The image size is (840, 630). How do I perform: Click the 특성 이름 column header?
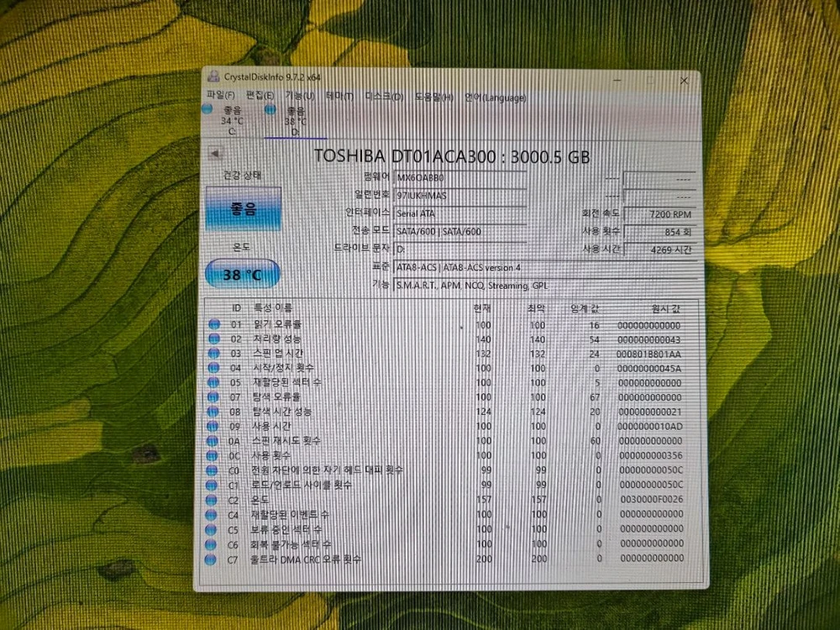273,308
